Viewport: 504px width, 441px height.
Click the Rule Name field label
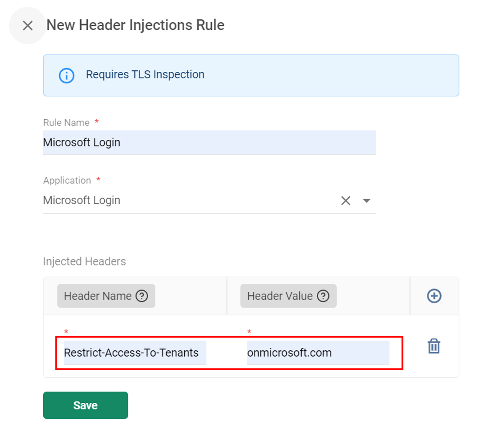[x=66, y=123]
